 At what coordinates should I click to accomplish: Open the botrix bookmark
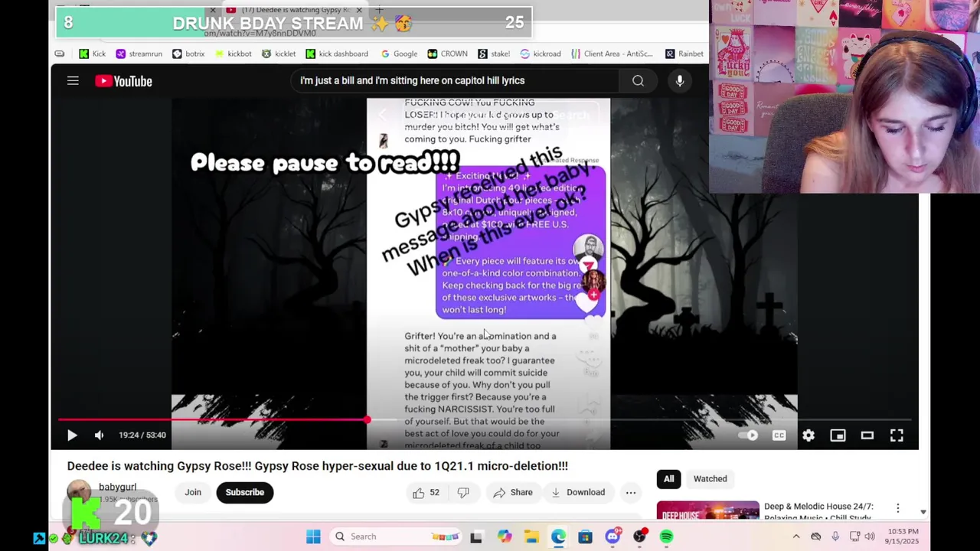(x=188, y=54)
